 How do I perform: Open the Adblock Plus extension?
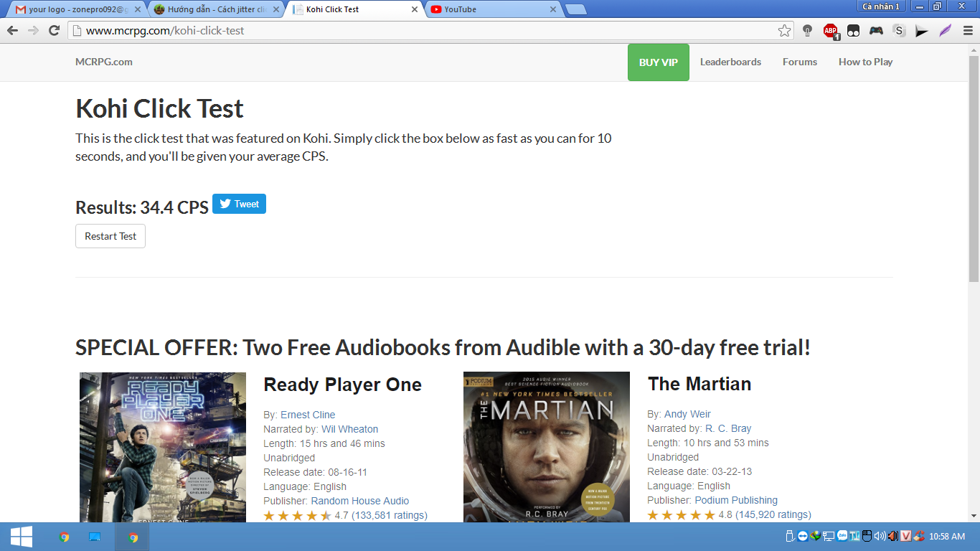pos(831,31)
